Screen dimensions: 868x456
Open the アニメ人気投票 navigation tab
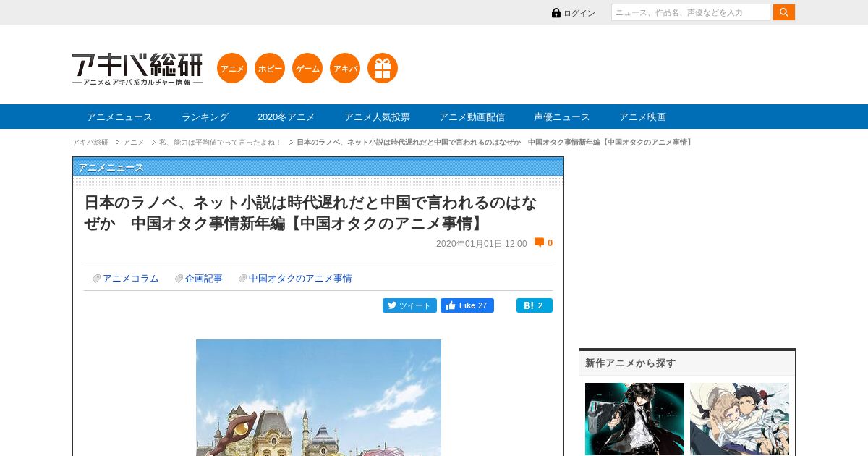coord(377,117)
